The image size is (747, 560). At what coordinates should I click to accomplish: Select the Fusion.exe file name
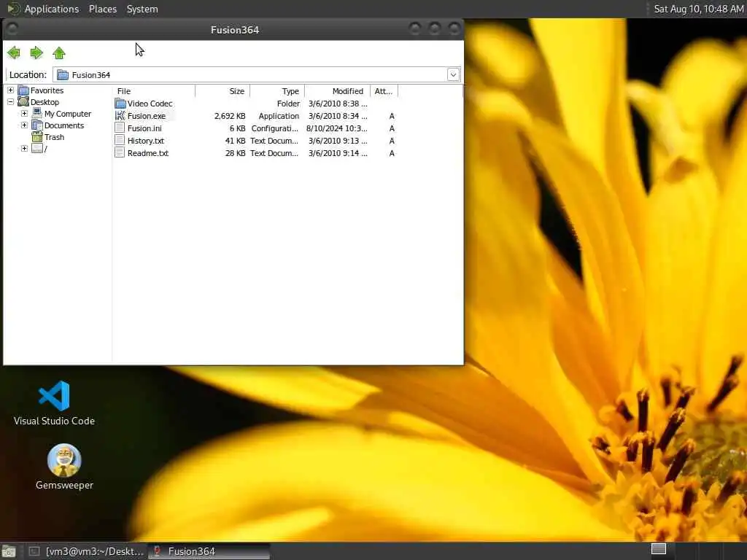click(146, 116)
